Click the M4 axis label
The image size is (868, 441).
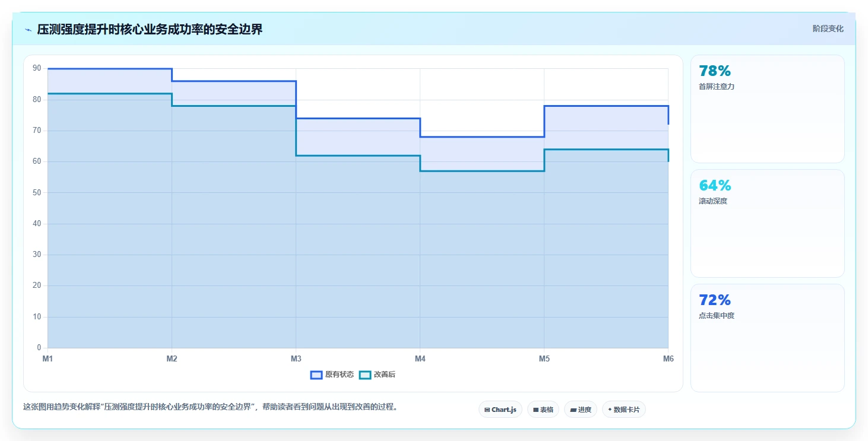(x=420, y=358)
